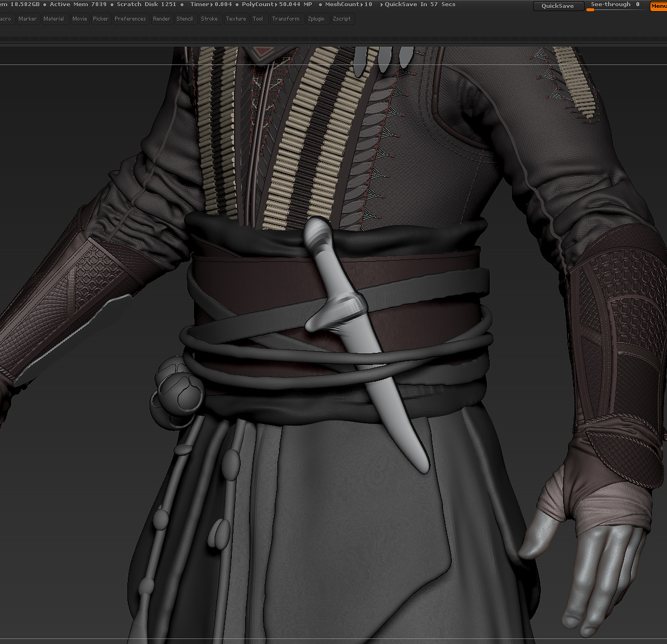Screen dimensions: 667x644
Task: Open the Preferences menu
Action: click(x=130, y=19)
